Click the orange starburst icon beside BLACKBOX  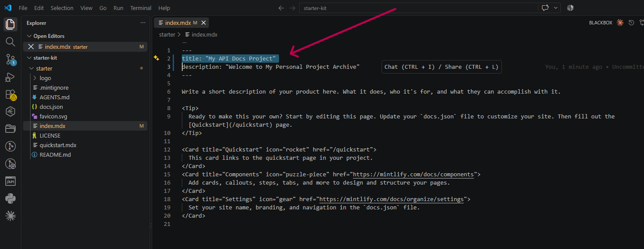pos(620,23)
